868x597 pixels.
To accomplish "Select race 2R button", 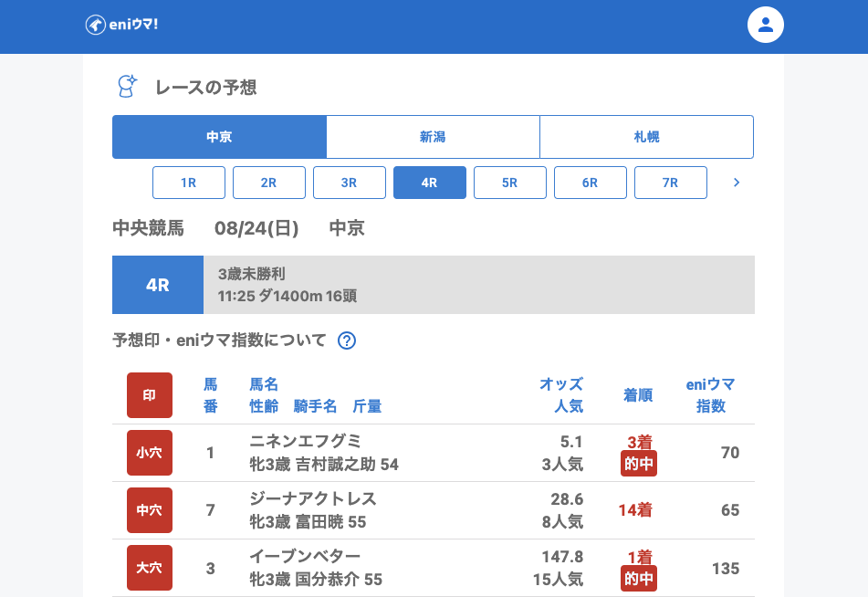I will [269, 183].
